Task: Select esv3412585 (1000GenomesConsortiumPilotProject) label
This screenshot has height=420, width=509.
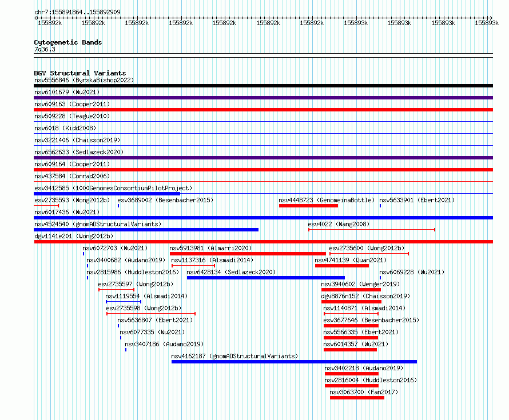Action: [x=113, y=188]
